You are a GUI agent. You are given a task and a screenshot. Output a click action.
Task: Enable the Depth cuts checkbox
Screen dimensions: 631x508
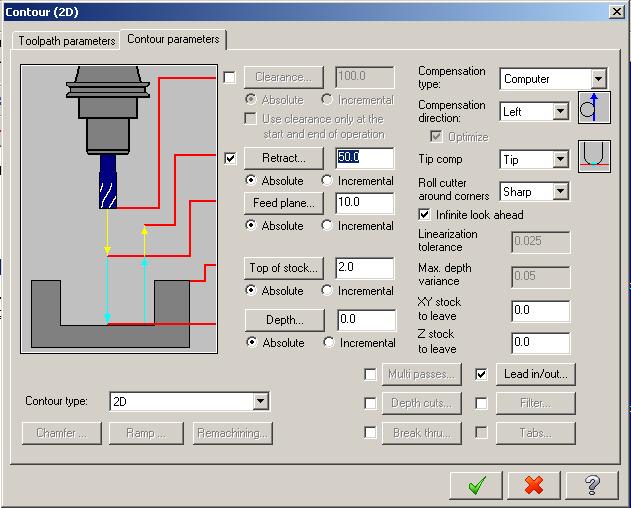tap(370, 403)
